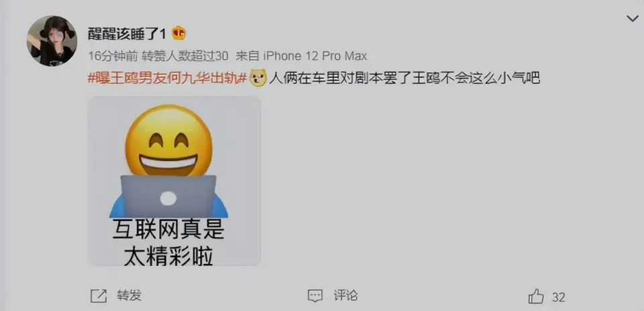Click the meme caption 太精彩啦 text

click(168, 256)
